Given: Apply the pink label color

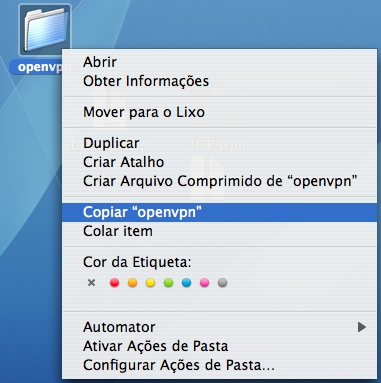Looking at the screenshot, I should click(204, 283).
